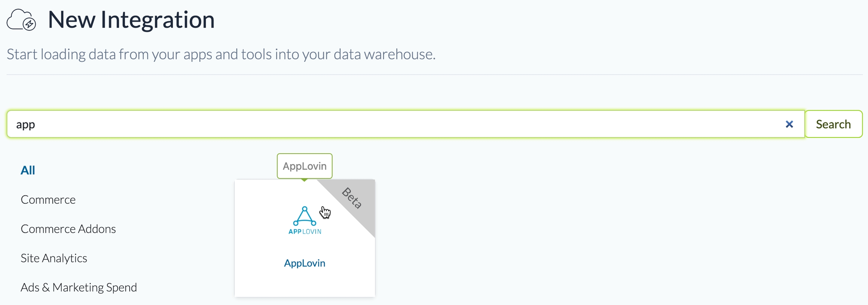
Task: Show Site Analytics integrations
Action: click(x=54, y=258)
